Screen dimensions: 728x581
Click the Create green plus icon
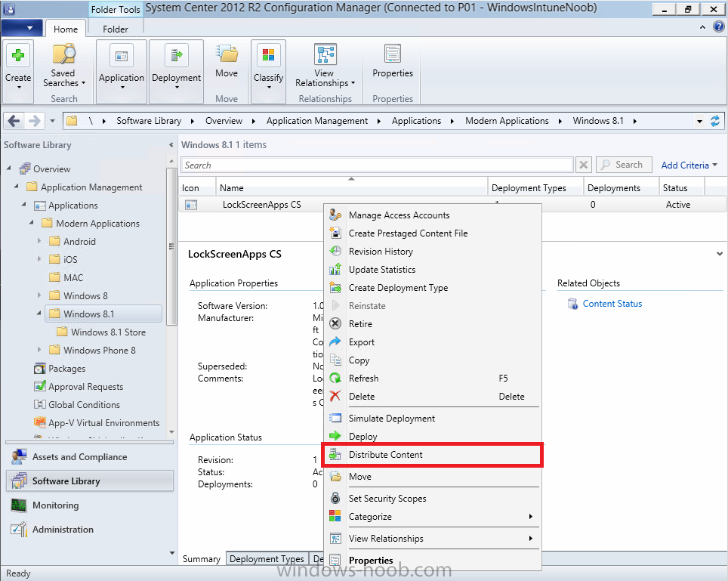[18, 56]
